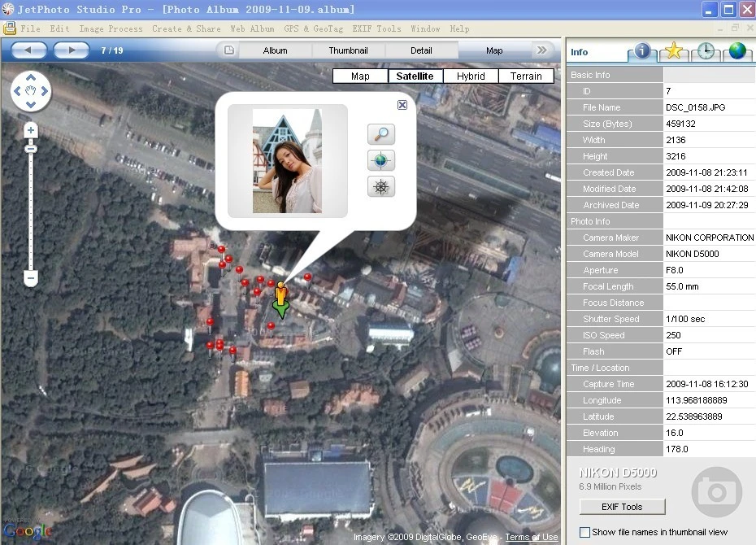The height and width of the screenshot is (545, 756).
Task: Select the Map type button
Action: pyautogui.click(x=360, y=76)
